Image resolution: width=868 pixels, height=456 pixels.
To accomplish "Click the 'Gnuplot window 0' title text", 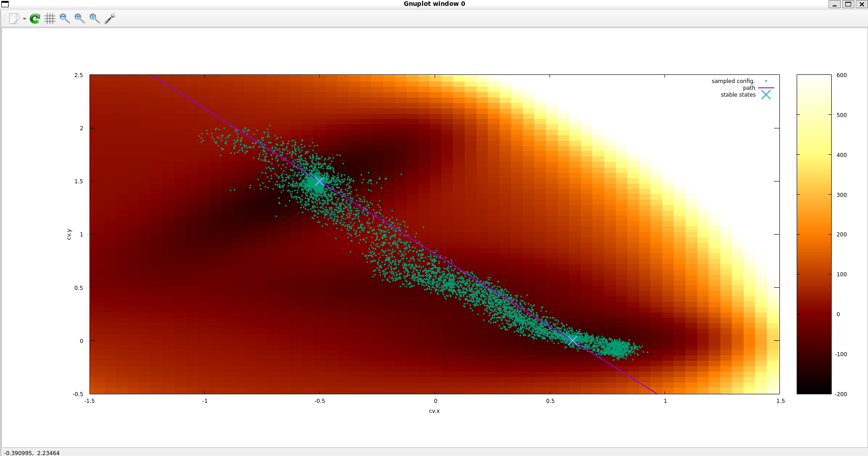I will [434, 4].
